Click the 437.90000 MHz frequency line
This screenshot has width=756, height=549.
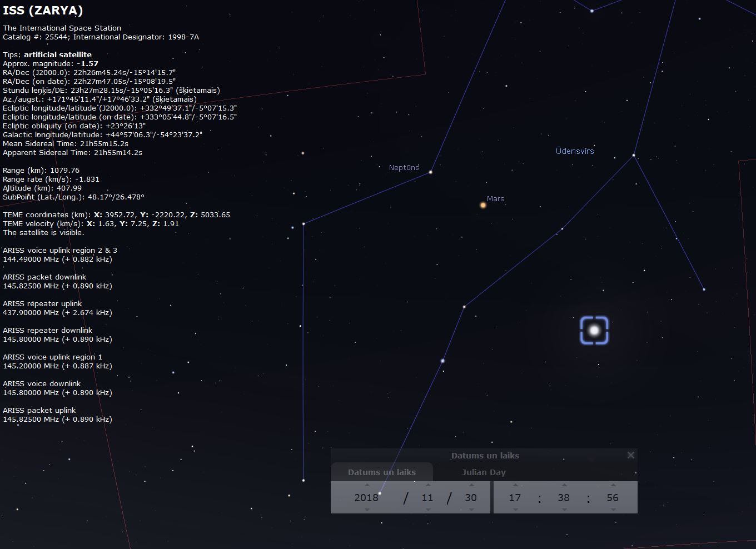coord(57,313)
